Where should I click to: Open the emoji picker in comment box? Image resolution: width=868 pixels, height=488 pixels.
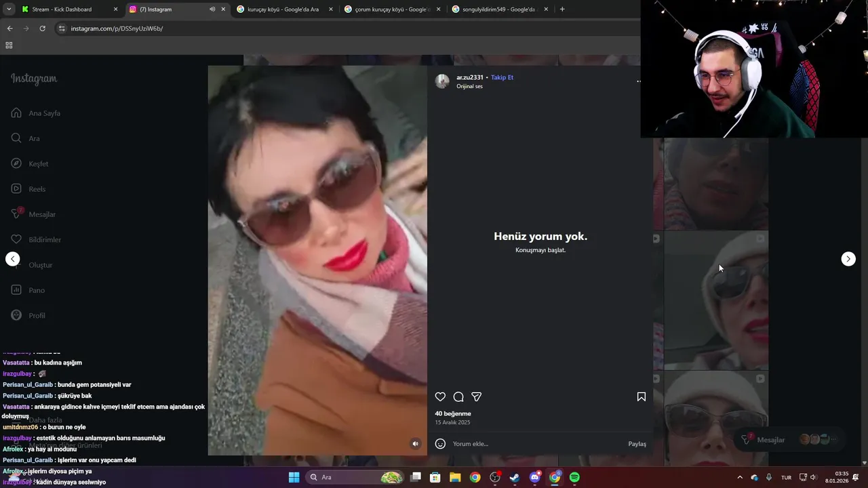440,443
